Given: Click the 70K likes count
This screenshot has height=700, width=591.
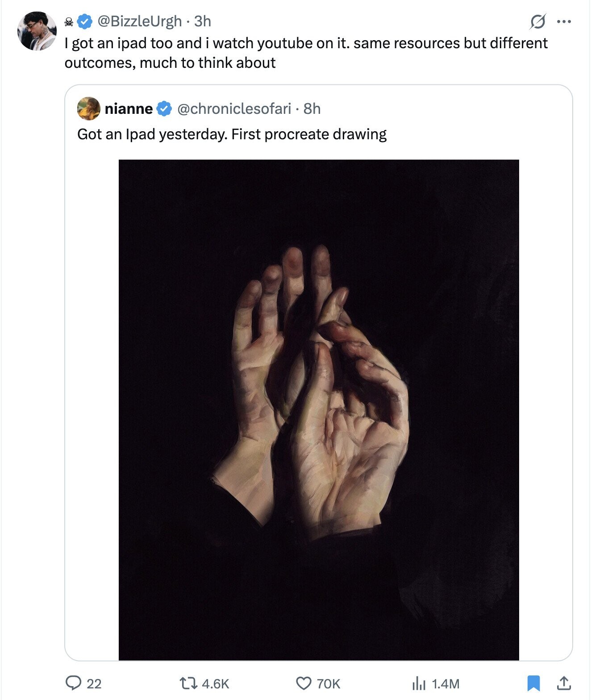Looking at the screenshot, I should tap(328, 683).
